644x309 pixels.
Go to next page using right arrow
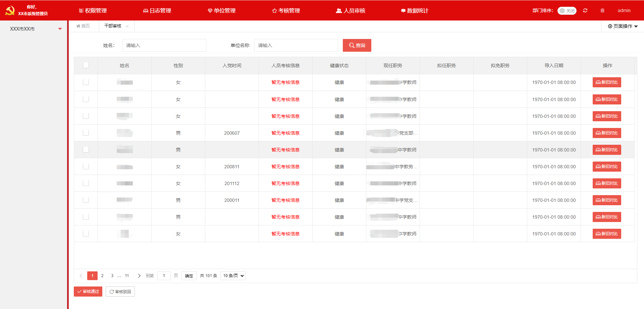(139, 276)
